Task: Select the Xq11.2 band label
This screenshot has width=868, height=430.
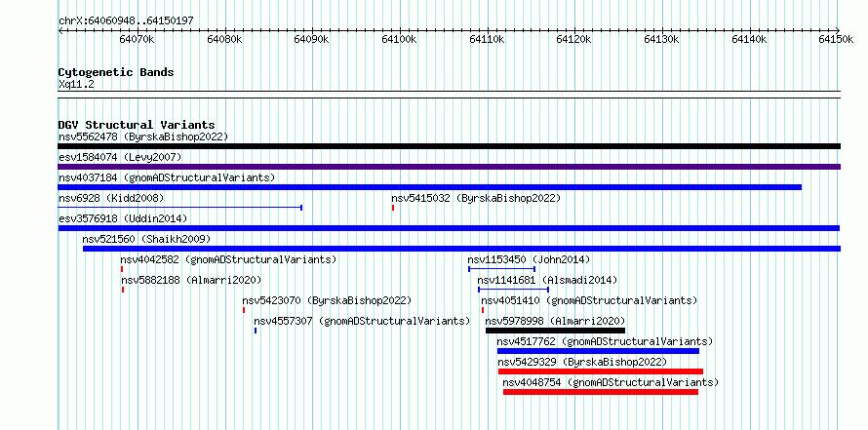Action: tap(76, 85)
